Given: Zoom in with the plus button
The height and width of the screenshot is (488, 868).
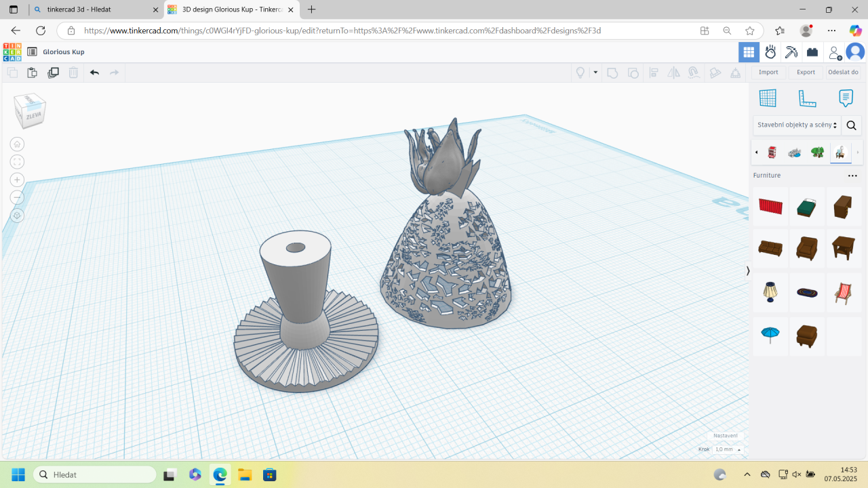Looking at the screenshot, I should (x=18, y=180).
